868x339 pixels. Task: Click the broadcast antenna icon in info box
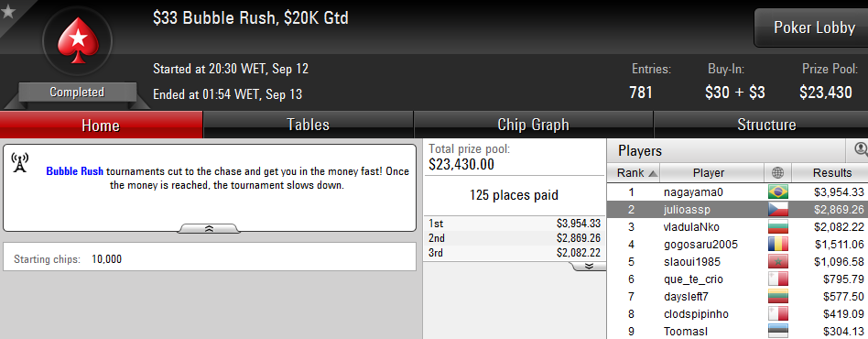[20, 162]
